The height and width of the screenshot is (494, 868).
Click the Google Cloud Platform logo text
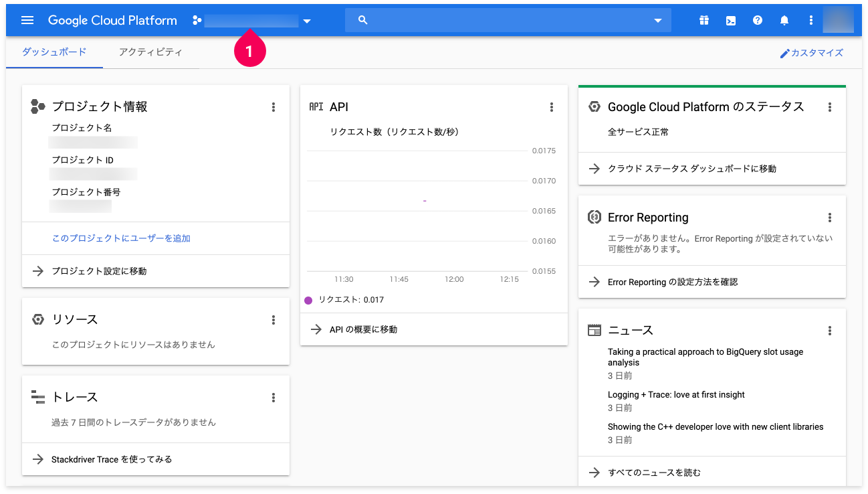click(x=112, y=20)
